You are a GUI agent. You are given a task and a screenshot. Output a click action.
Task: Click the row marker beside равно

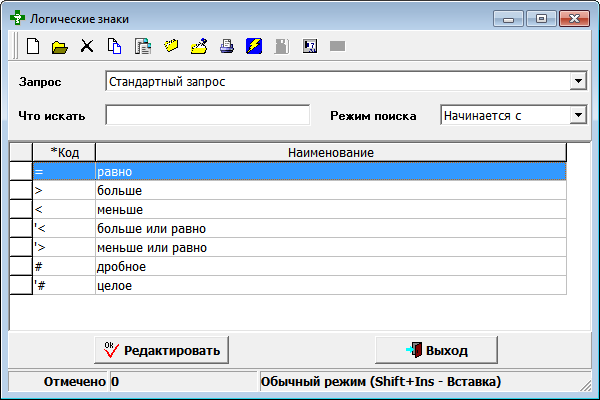point(21,171)
